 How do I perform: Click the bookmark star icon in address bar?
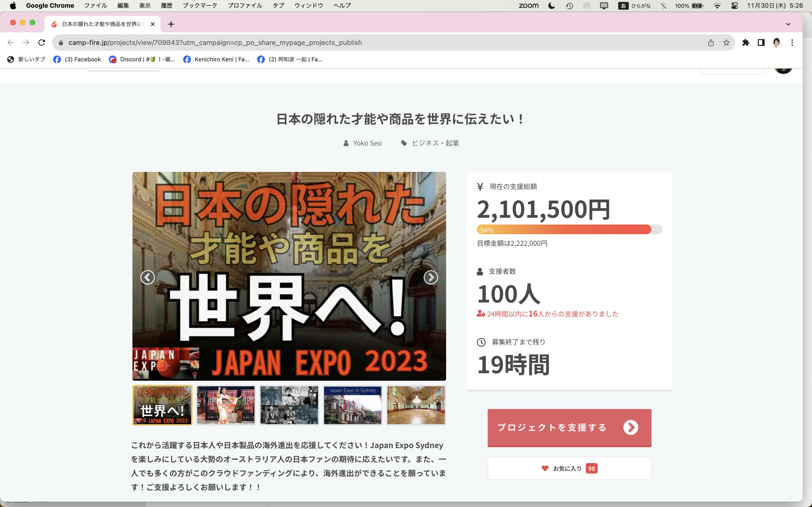726,42
